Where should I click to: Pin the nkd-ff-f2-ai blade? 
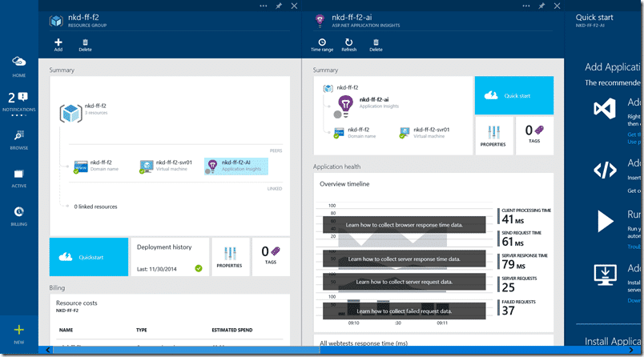click(x=541, y=6)
